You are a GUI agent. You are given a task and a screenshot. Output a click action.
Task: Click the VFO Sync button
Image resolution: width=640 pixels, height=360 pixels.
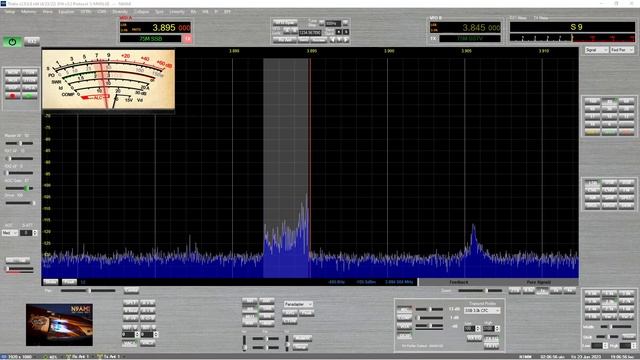[x=284, y=22]
